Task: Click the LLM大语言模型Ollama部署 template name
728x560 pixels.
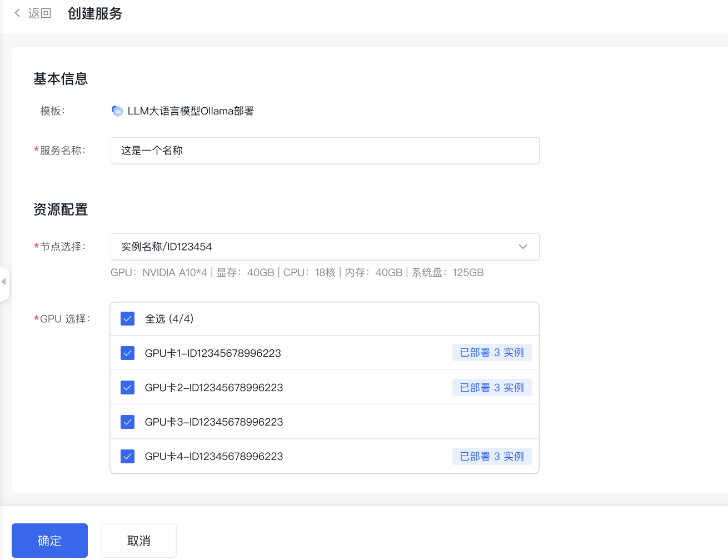Action: [x=191, y=111]
